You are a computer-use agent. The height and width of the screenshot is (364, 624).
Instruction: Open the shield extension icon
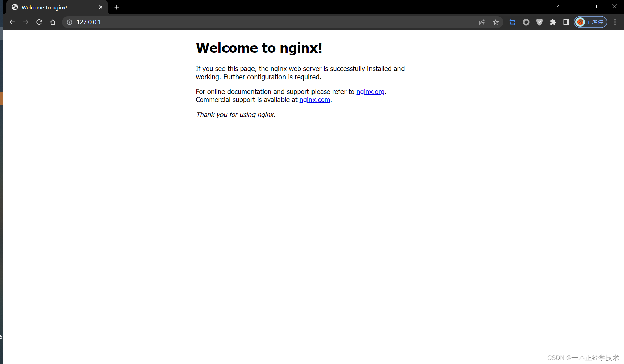pyautogui.click(x=540, y=22)
